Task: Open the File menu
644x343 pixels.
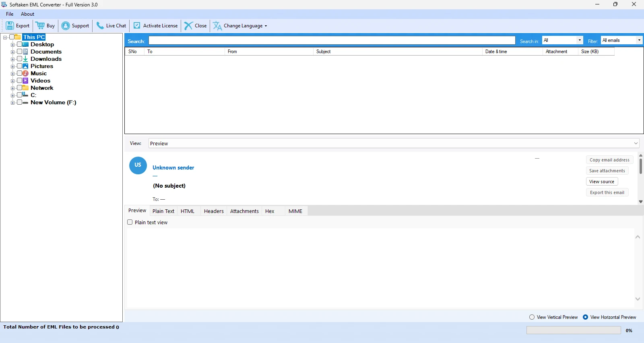Action: pyautogui.click(x=10, y=14)
